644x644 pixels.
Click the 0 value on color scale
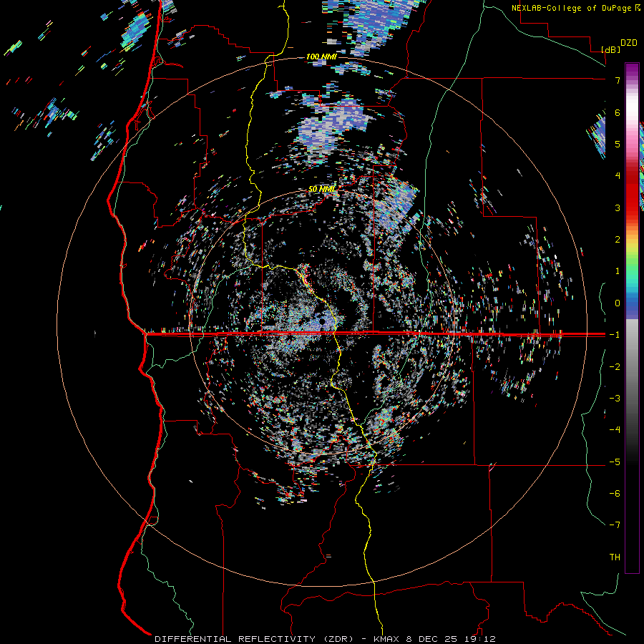618,303
